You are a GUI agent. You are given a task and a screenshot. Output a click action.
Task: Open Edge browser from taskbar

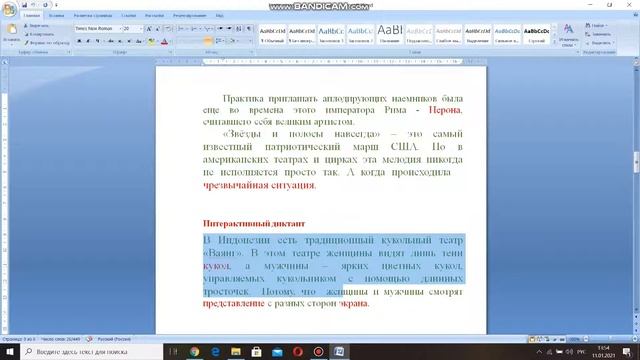pyautogui.click(x=215, y=351)
